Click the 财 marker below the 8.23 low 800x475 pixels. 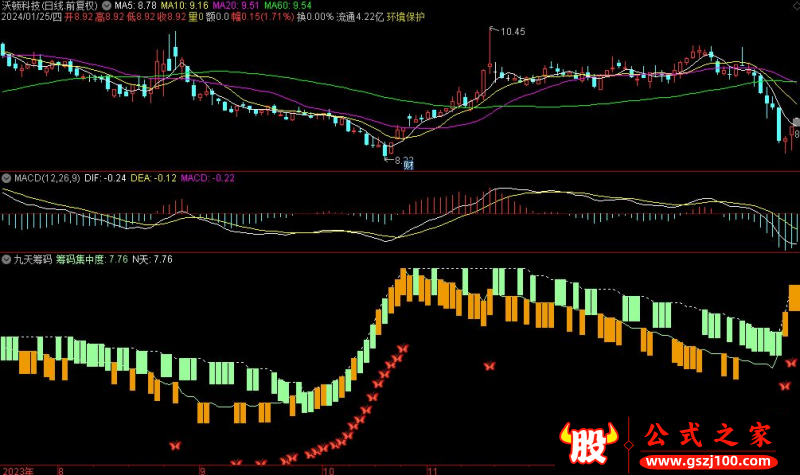point(408,166)
